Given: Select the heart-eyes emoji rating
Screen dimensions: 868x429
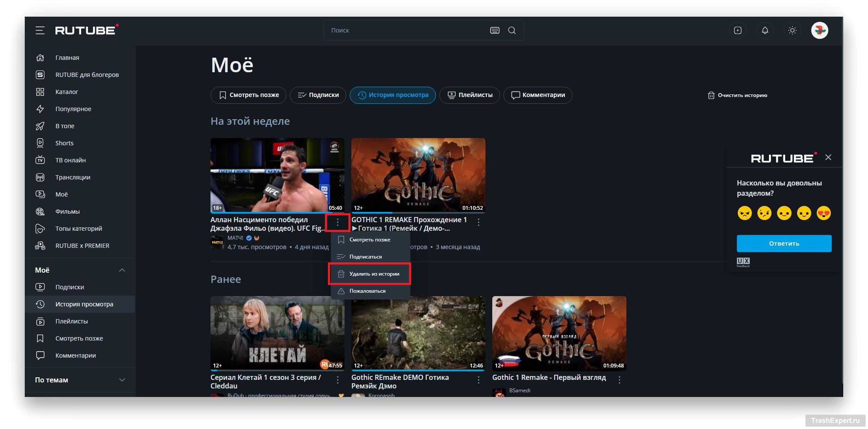Looking at the screenshot, I should pos(823,213).
